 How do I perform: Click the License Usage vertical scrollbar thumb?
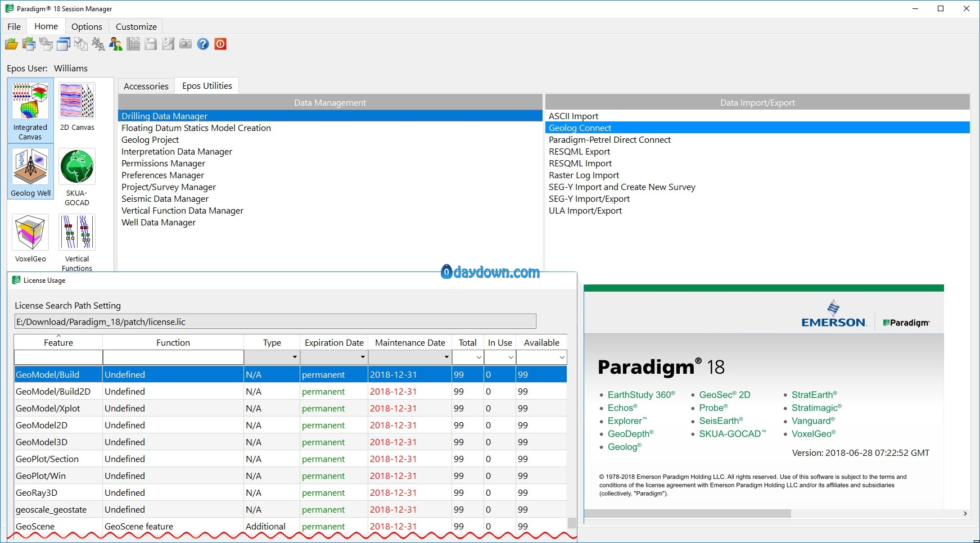click(x=572, y=523)
